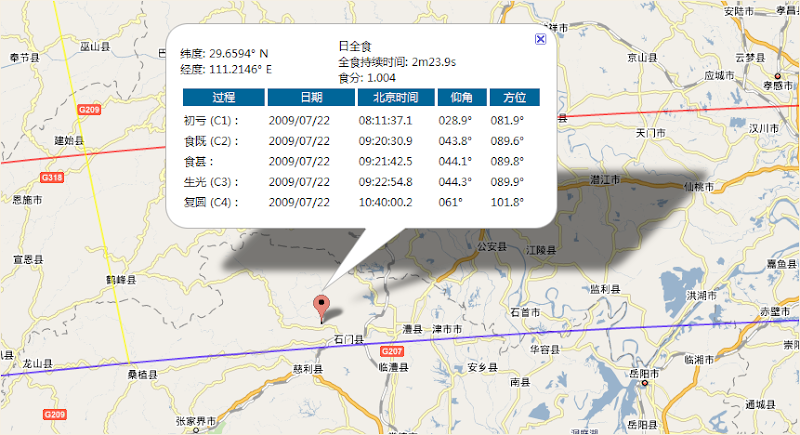This screenshot has height=435, width=800.
Task: Click the G209 shield near 张家界市
Action: click(55, 414)
